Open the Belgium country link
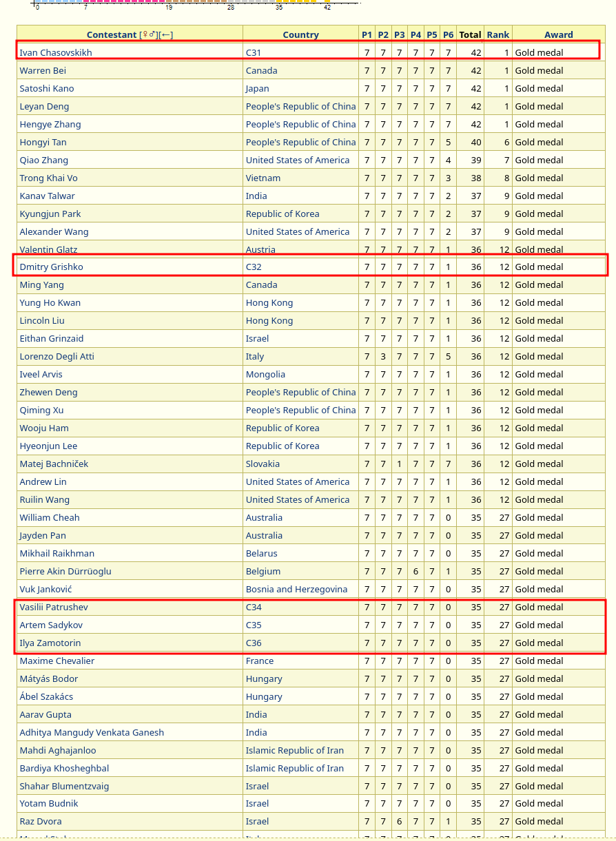 coord(263,571)
